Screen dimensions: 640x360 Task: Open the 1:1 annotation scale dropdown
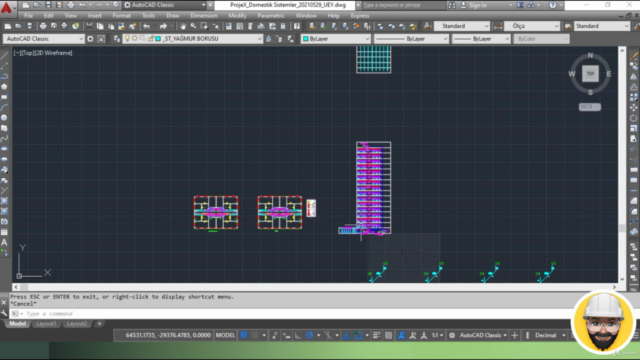438,336
